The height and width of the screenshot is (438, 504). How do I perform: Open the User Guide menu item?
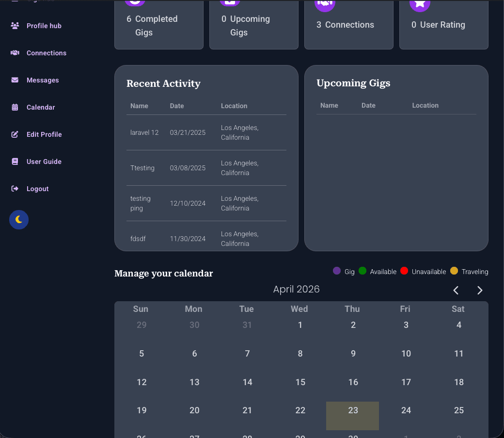[x=44, y=162]
